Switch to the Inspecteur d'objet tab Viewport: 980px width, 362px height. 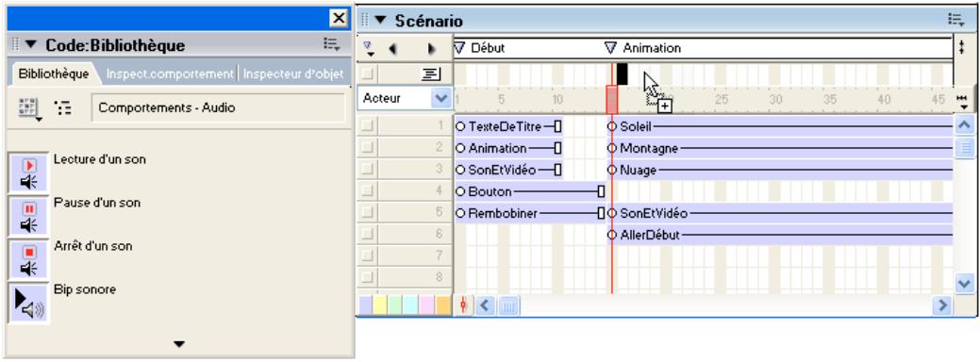pos(293,74)
